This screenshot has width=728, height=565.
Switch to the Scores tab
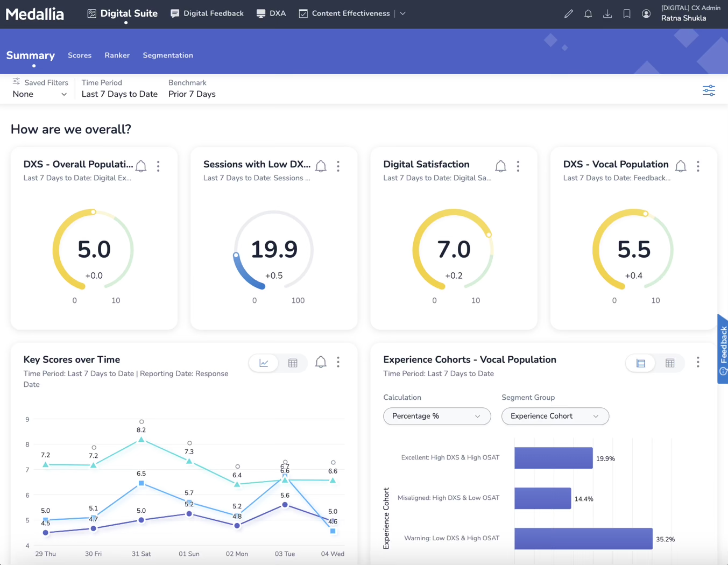point(80,55)
